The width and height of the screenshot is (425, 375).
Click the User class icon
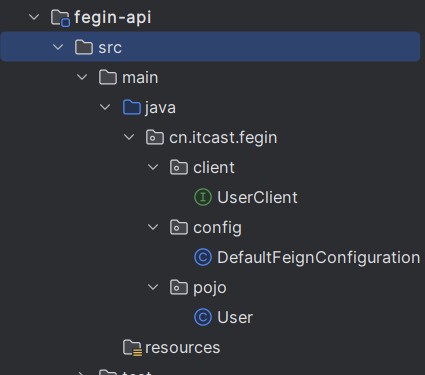[203, 317]
